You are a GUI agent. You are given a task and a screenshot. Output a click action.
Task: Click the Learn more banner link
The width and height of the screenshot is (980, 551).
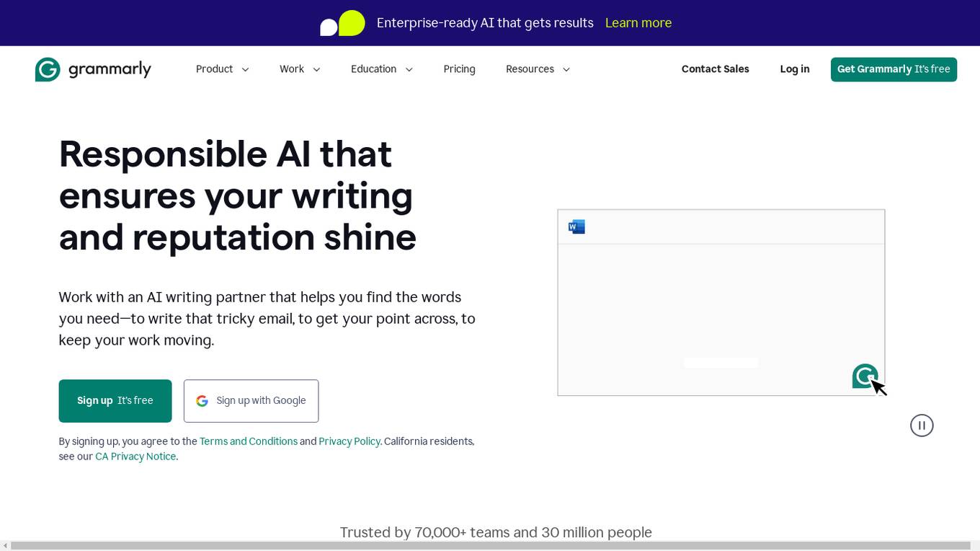(638, 23)
